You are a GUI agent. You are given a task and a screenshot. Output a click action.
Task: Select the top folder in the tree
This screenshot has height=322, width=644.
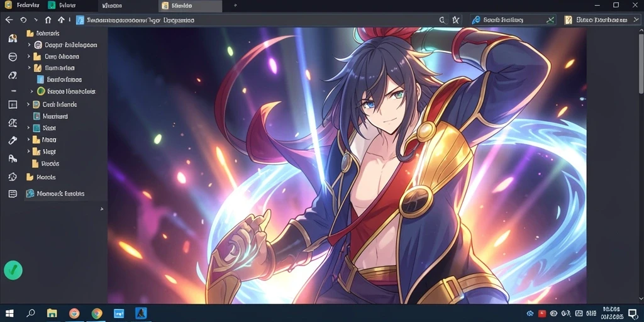[x=43, y=33]
